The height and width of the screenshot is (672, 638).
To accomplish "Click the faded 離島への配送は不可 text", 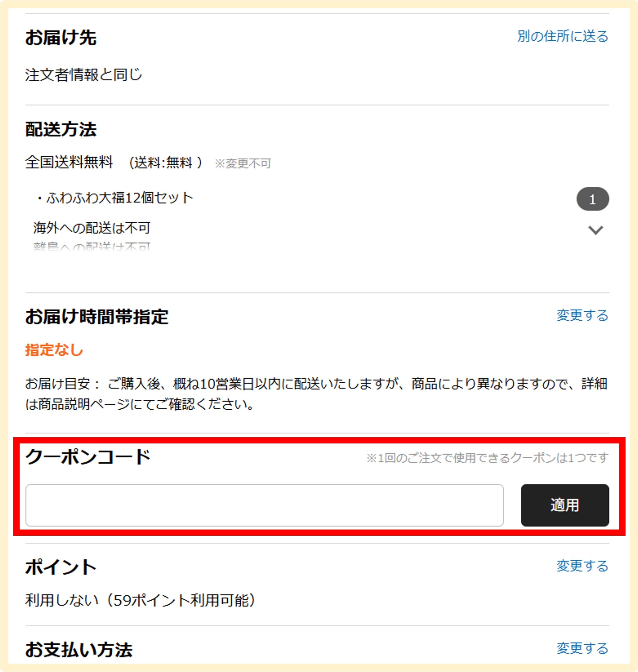I will point(92,246).
